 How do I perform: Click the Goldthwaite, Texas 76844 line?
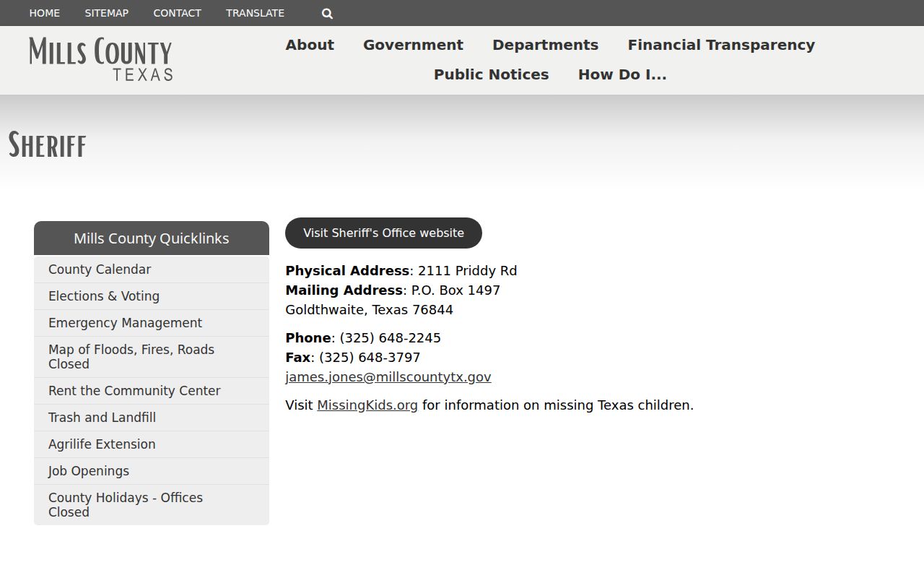pyautogui.click(x=370, y=309)
